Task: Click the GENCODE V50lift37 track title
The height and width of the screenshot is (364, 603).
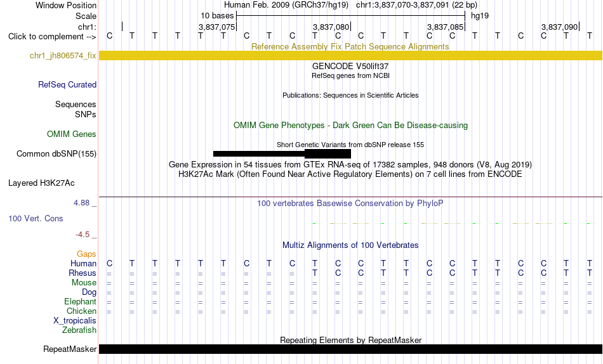Action: point(350,67)
